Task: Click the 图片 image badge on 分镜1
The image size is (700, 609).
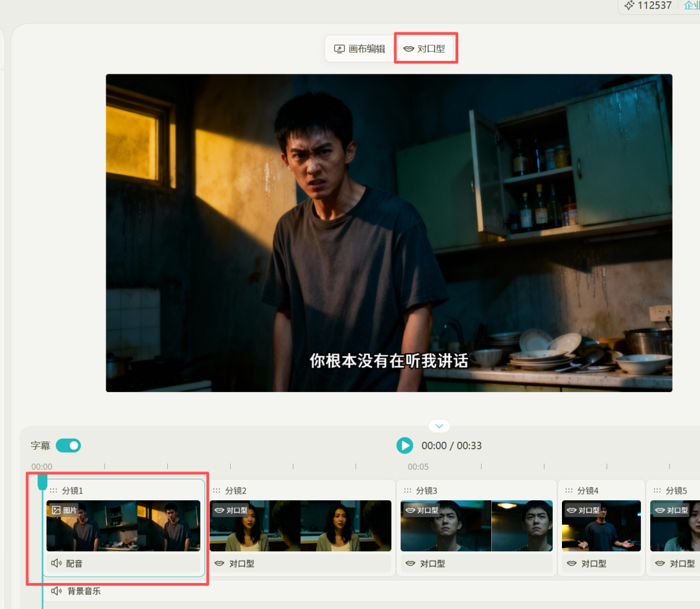Action: tap(63, 510)
